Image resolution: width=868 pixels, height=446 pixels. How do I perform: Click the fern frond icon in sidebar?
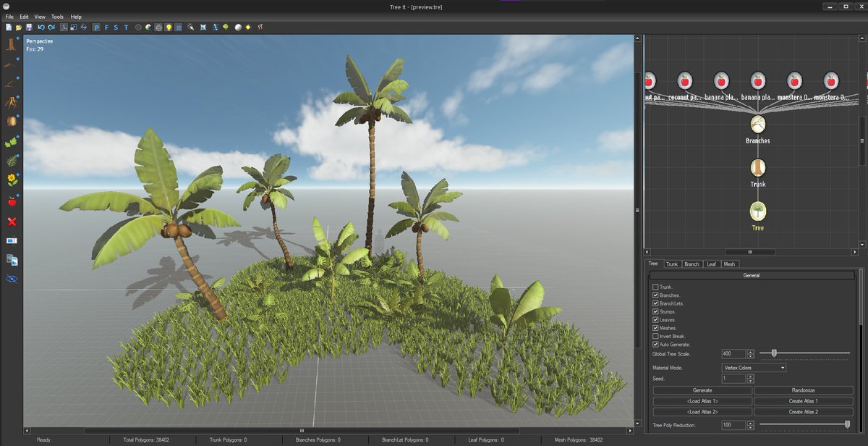click(x=12, y=160)
